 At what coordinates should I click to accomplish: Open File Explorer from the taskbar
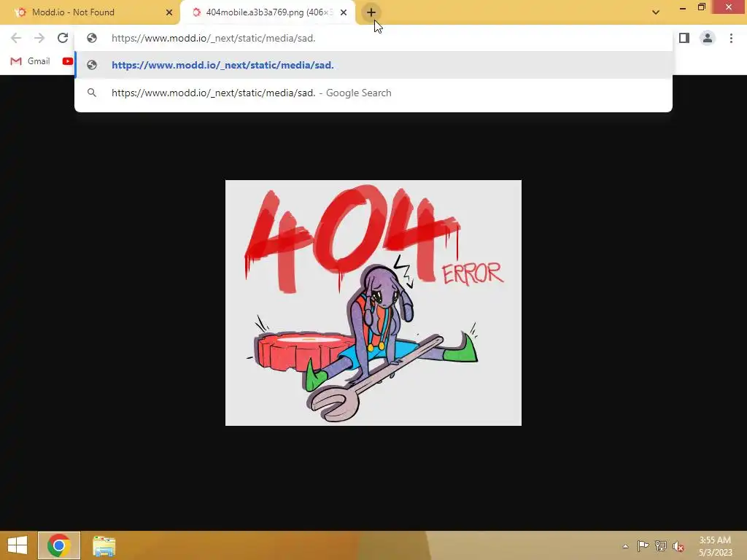[x=104, y=545]
